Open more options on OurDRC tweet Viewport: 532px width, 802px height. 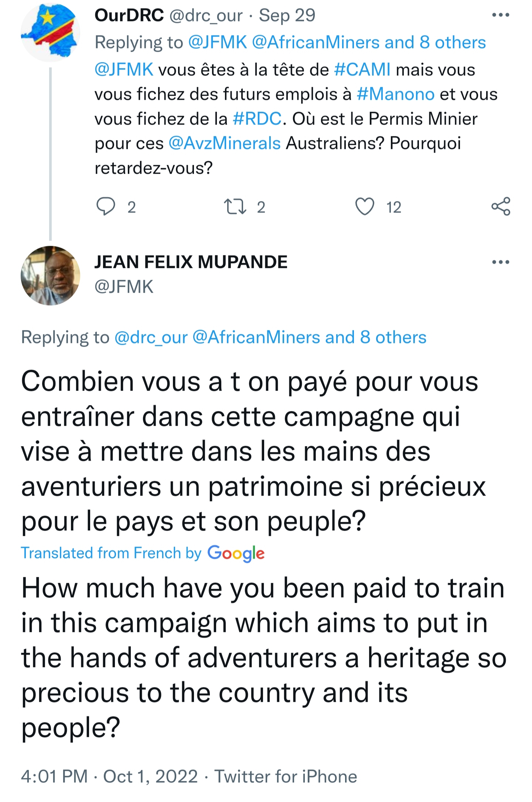pyautogui.click(x=501, y=15)
